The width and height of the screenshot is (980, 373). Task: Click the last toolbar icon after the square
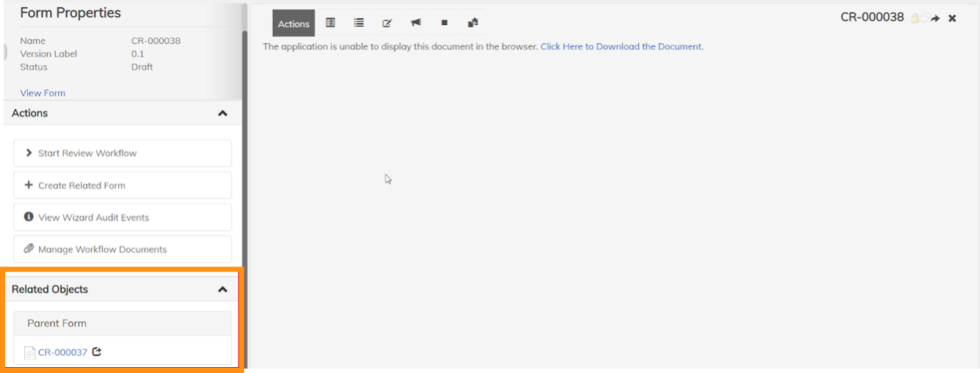[x=473, y=23]
